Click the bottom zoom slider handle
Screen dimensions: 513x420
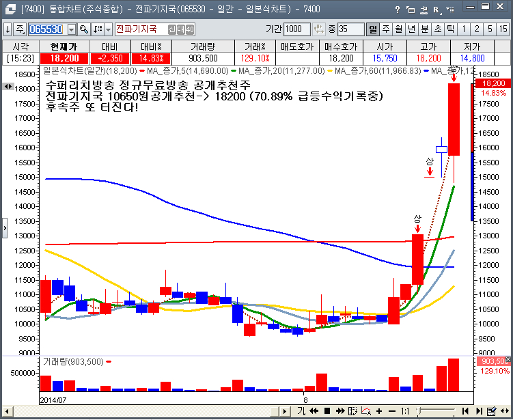(421, 411)
